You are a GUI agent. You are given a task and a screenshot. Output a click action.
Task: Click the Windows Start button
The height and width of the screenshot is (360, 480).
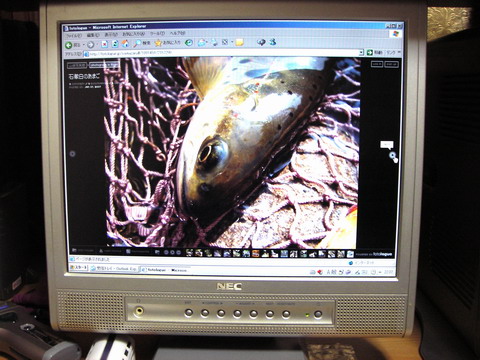(x=79, y=267)
